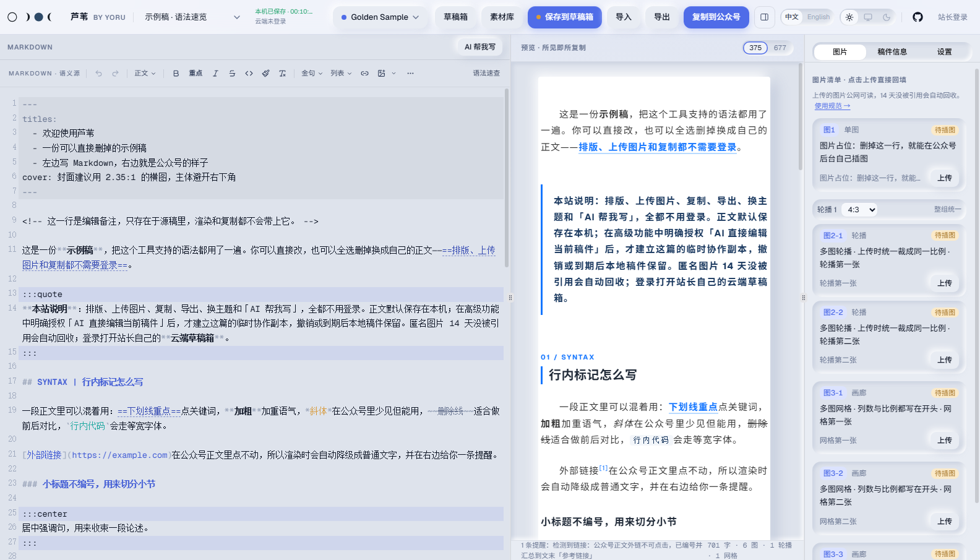Select 中文 interface language

coord(792,17)
